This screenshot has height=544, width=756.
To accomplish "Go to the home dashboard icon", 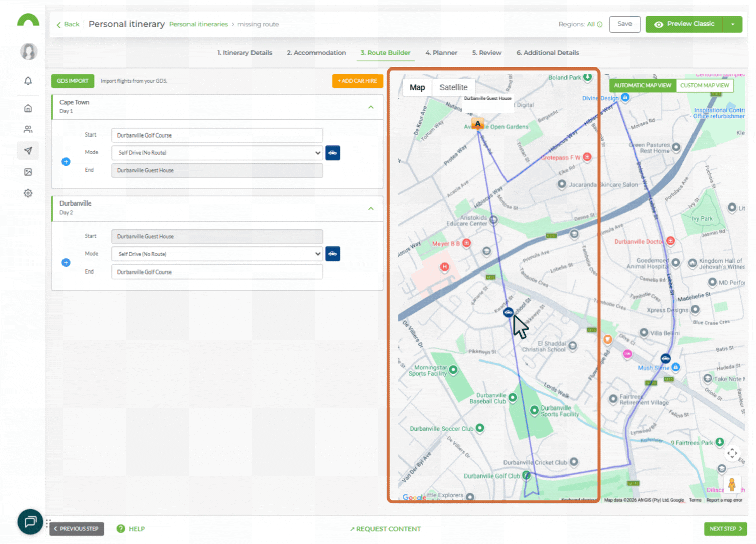I will click(x=28, y=108).
